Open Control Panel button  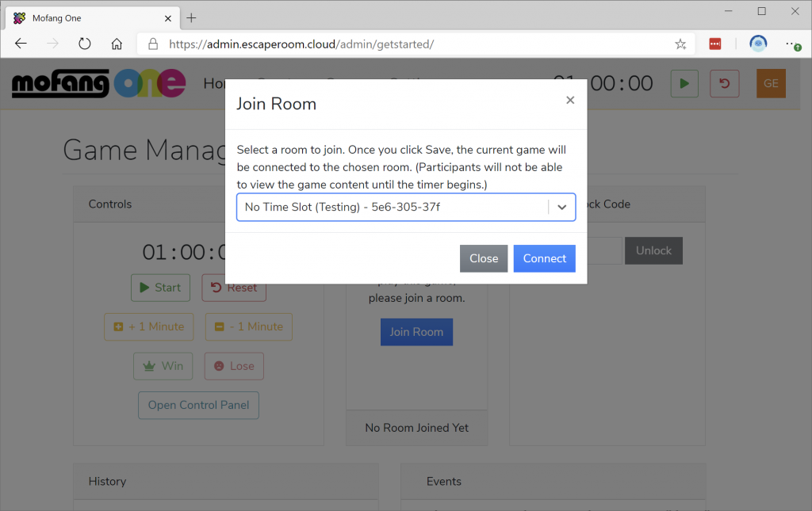[198, 405]
